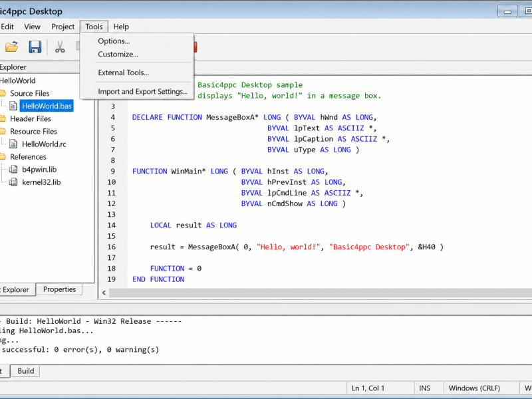Viewport: 532px width, 399px height.
Task: Click the Source Files folder icon
Action: click(x=3, y=93)
